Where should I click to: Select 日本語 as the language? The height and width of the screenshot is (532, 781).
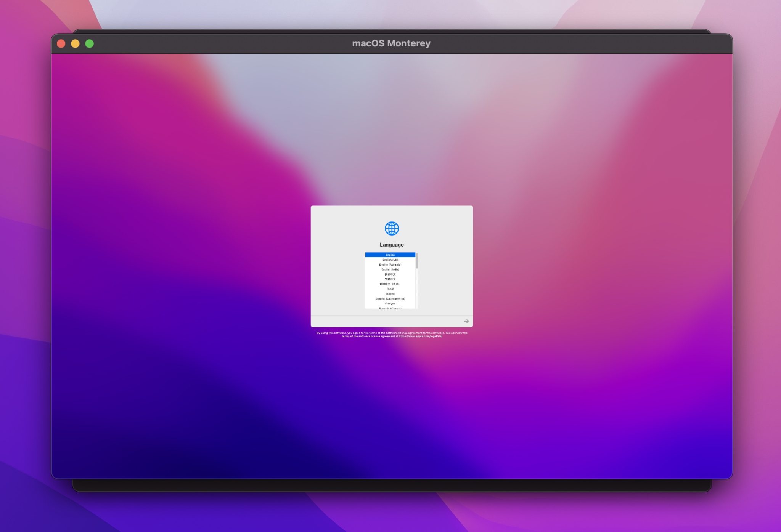(390, 288)
